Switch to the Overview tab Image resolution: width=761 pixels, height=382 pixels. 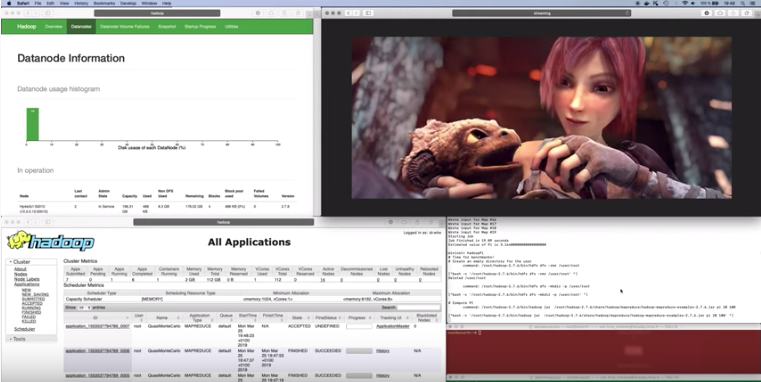[53, 27]
